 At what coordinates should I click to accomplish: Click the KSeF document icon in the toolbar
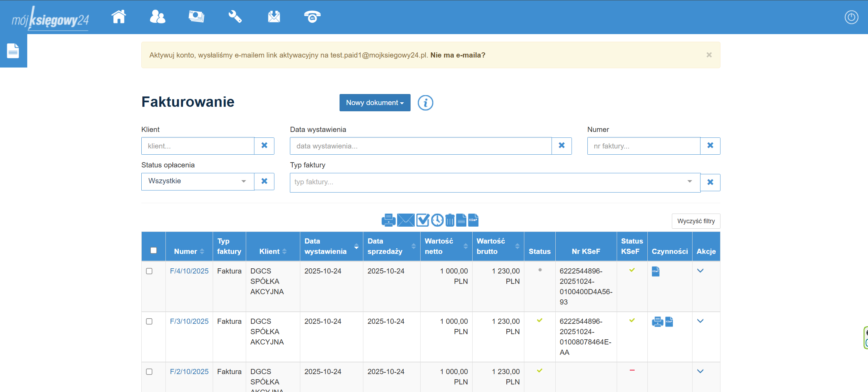click(473, 220)
